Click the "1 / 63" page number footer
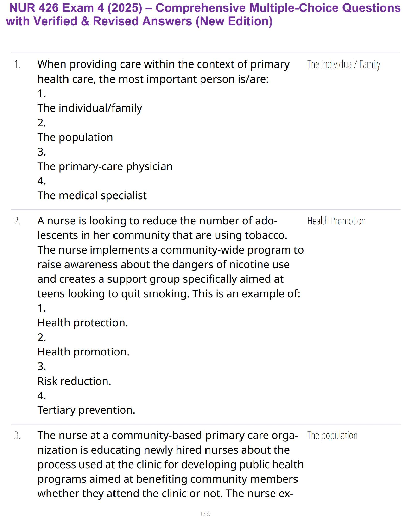 [x=205, y=514]
